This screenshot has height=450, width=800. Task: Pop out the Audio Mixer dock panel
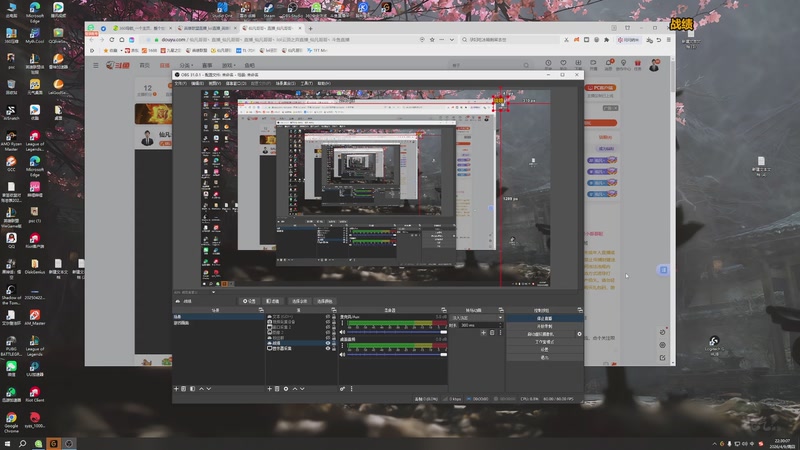(443, 310)
